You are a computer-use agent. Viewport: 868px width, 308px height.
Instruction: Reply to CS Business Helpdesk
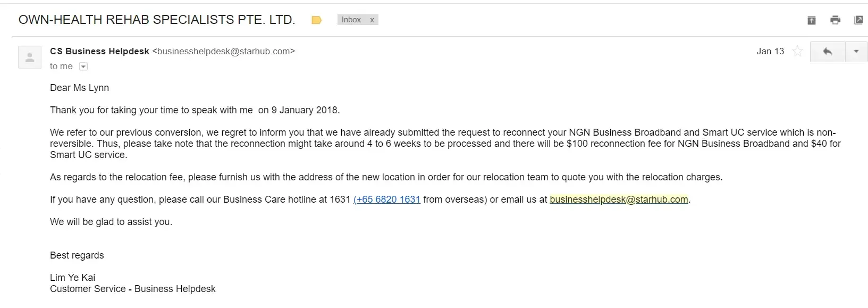click(827, 52)
